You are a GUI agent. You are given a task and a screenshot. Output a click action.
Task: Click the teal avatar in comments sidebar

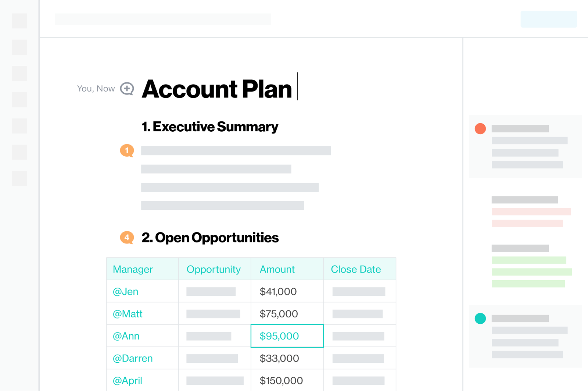pos(480,319)
